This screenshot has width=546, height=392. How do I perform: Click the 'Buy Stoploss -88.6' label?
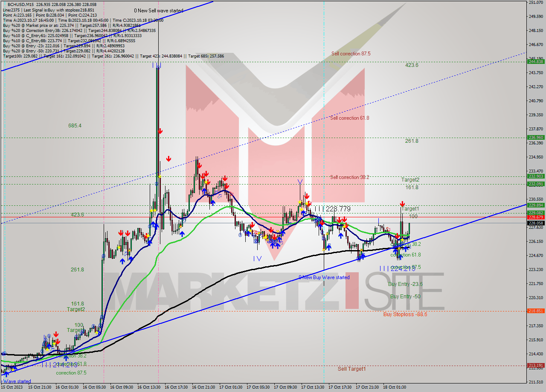pos(405,314)
